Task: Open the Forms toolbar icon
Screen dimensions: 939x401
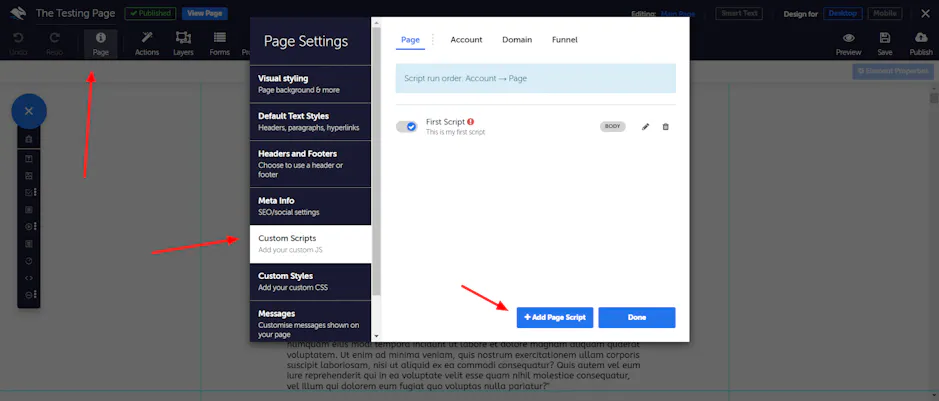Action: tap(220, 38)
